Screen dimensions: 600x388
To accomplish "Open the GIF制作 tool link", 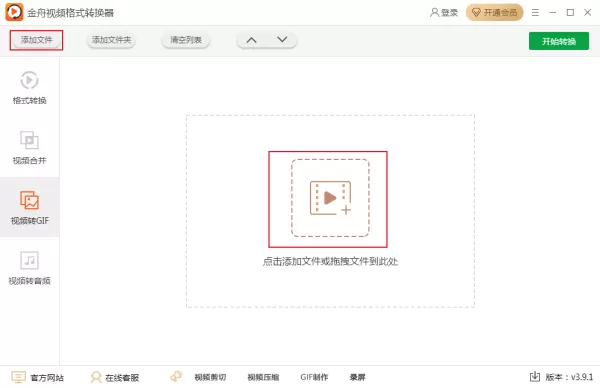I will click(314, 377).
